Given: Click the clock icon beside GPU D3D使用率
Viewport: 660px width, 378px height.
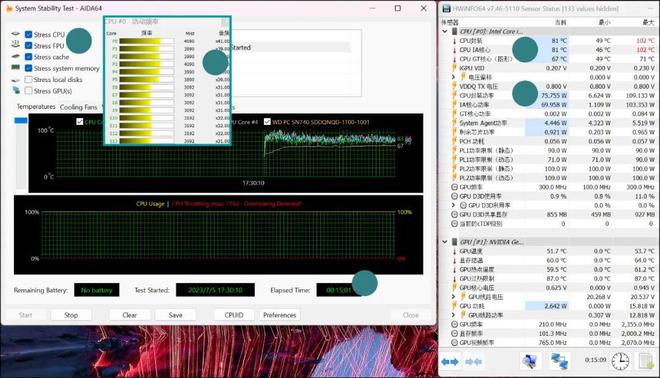Looking at the screenshot, I should click(x=454, y=196).
